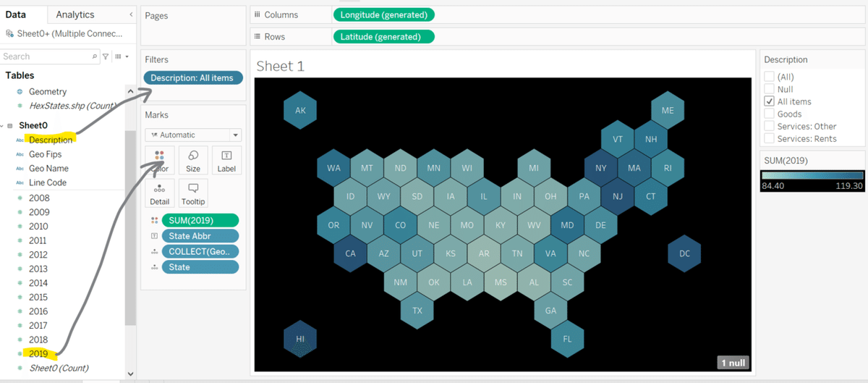Image resolution: width=868 pixels, height=383 pixels.
Task: Select the CA hexagon on map
Action: click(350, 253)
